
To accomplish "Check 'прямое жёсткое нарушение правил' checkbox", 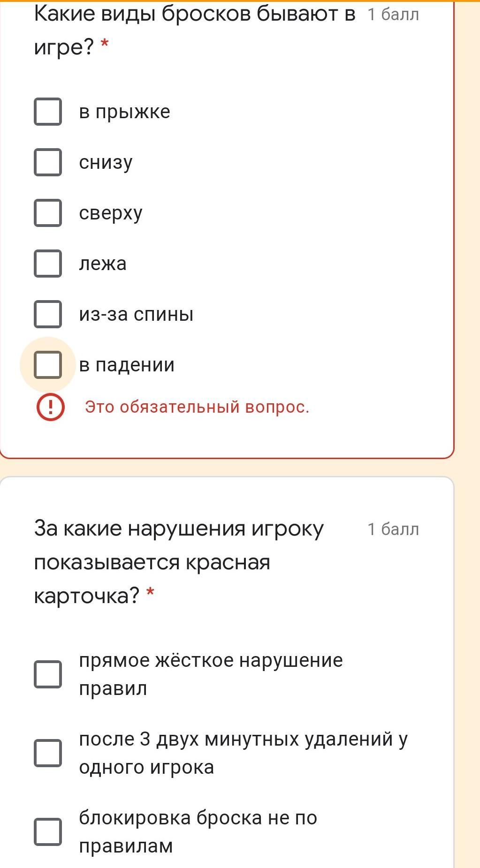I will tap(48, 674).
